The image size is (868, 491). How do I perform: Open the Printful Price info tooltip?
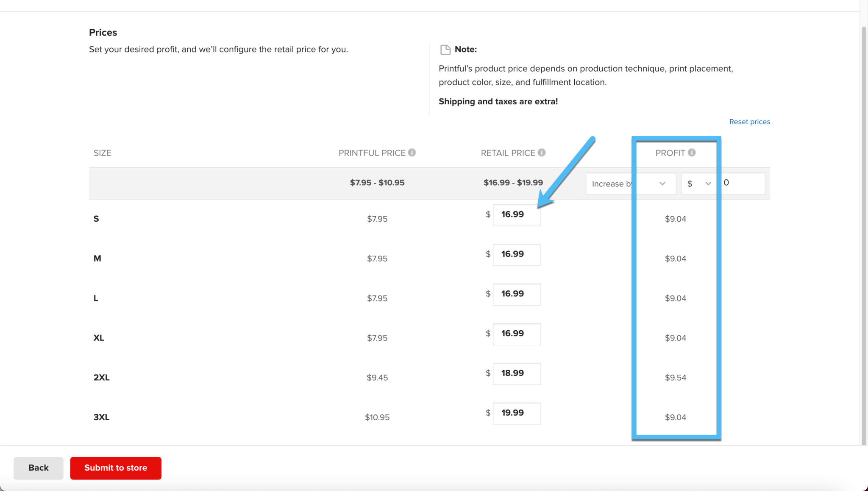413,153
